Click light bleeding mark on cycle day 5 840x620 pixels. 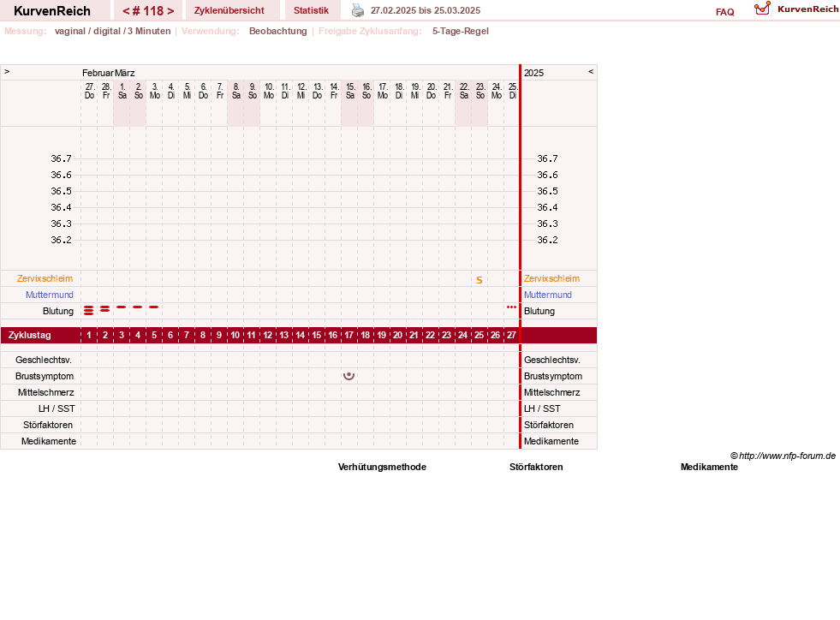pos(154,307)
